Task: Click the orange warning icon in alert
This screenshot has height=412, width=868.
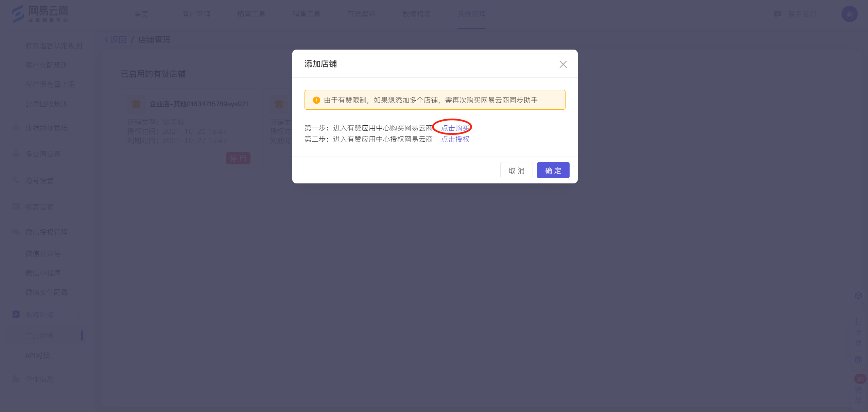Action: 316,100
